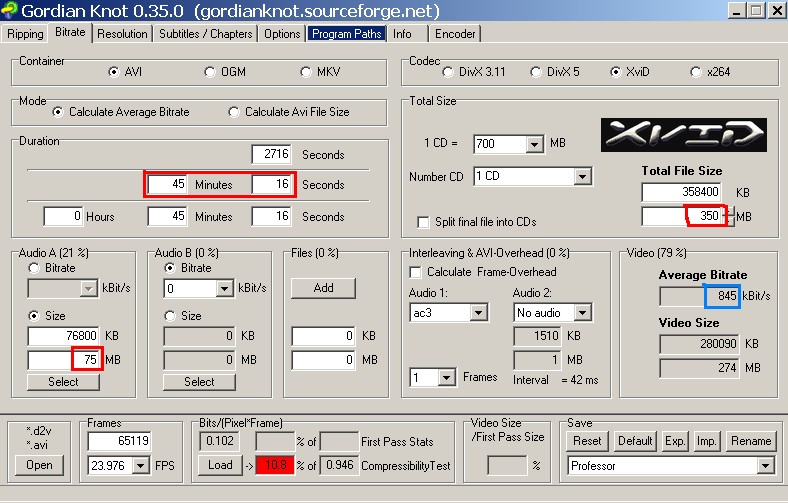Open the Encoder tab
This screenshot has height=503, width=788.
455,34
